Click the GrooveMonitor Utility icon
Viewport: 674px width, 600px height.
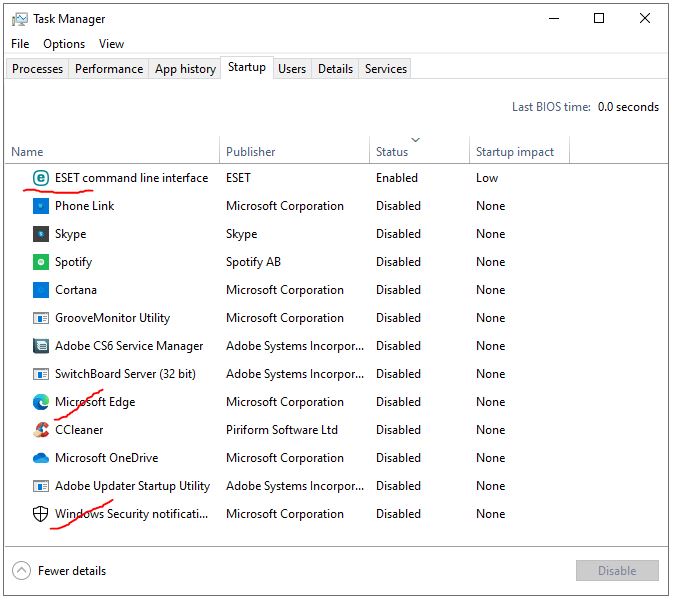[x=41, y=318]
